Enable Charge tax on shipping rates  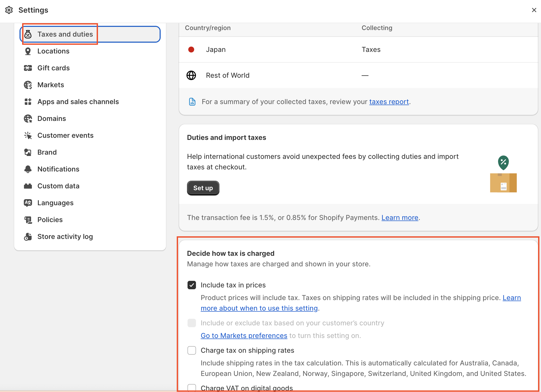[x=192, y=350]
